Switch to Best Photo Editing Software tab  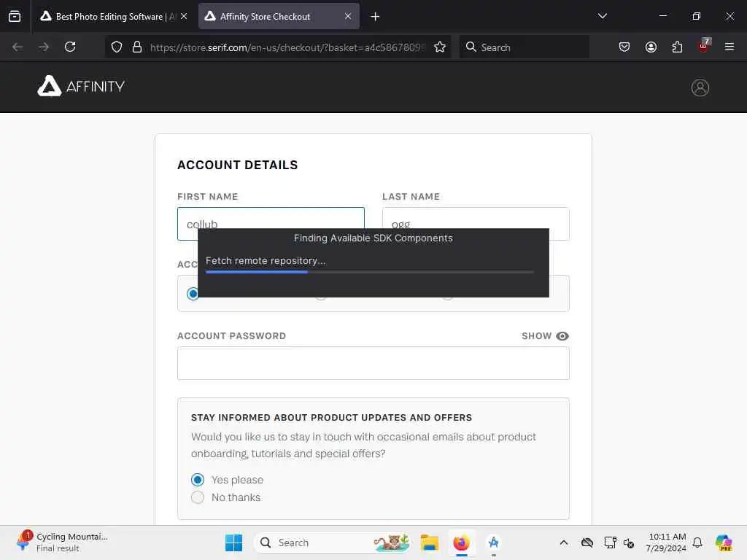click(109, 16)
